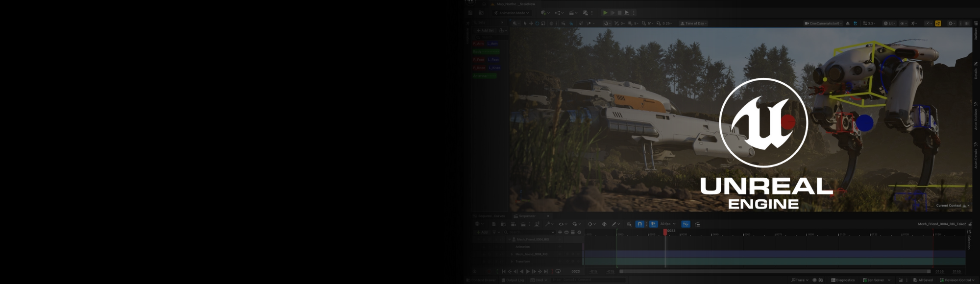Click the viewport layout grid icon

(966, 24)
